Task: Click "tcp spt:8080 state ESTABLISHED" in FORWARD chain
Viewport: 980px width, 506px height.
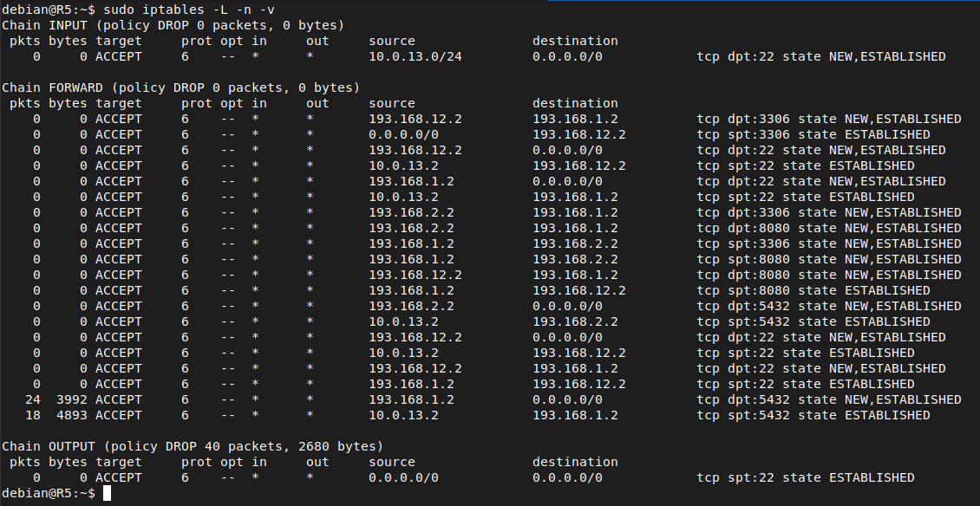Action: [x=813, y=290]
